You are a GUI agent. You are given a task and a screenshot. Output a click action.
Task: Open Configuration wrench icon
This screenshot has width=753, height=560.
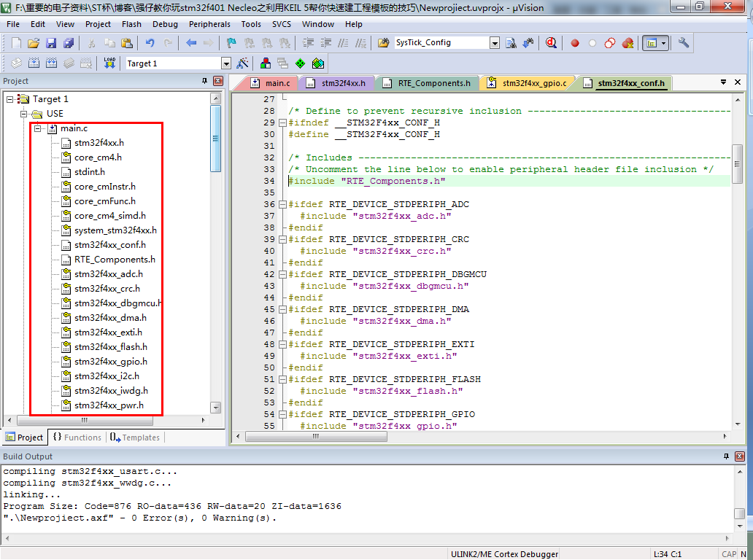(684, 43)
